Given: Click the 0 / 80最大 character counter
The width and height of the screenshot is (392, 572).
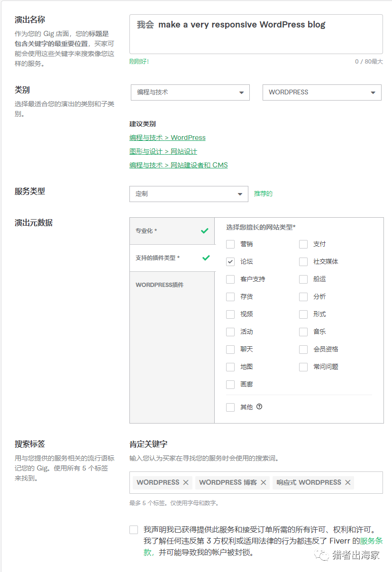Looking at the screenshot, I should [x=369, y=62].
